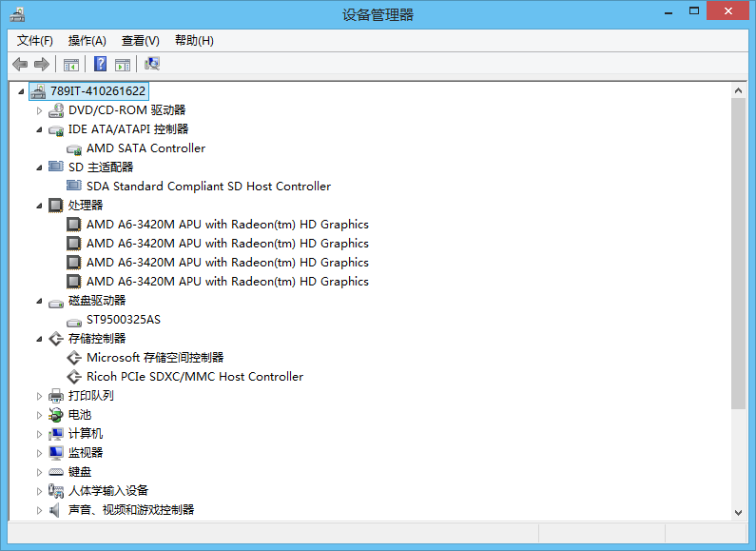Click the 电池 battery icon

coord(56,415)
